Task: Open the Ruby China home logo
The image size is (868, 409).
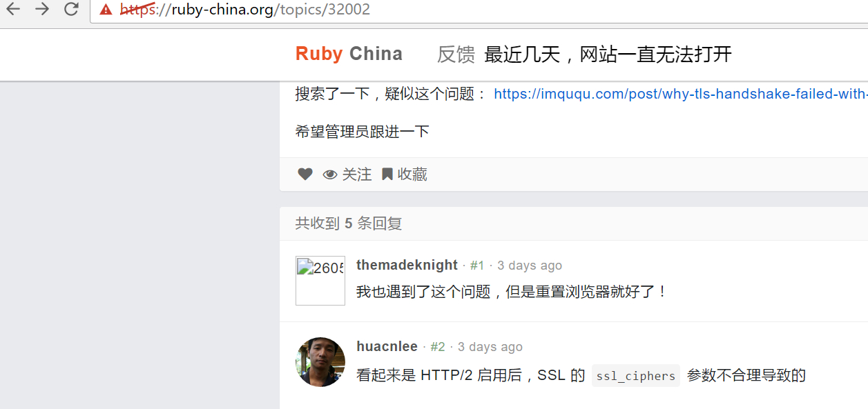Action: tap(349, 54)
